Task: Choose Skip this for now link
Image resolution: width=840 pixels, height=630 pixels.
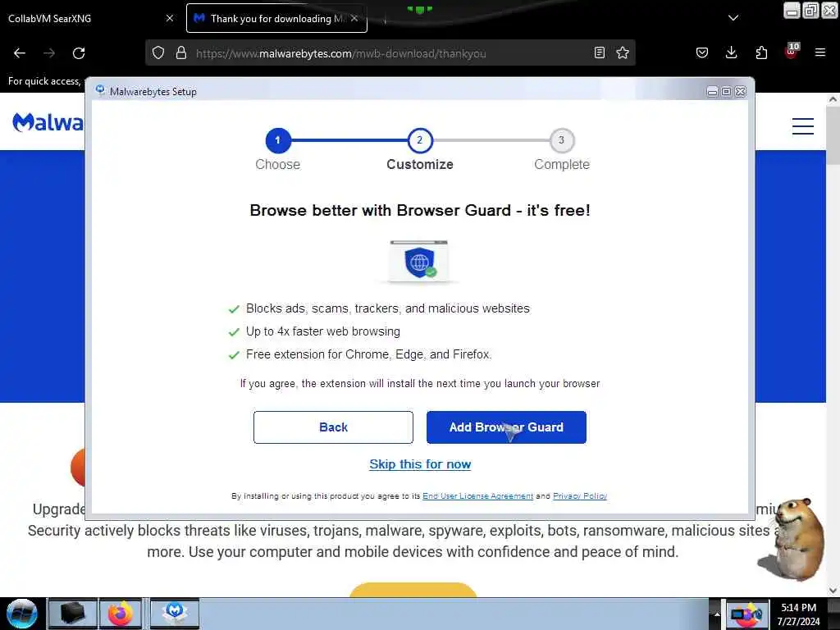Action: tap(420, 464)
